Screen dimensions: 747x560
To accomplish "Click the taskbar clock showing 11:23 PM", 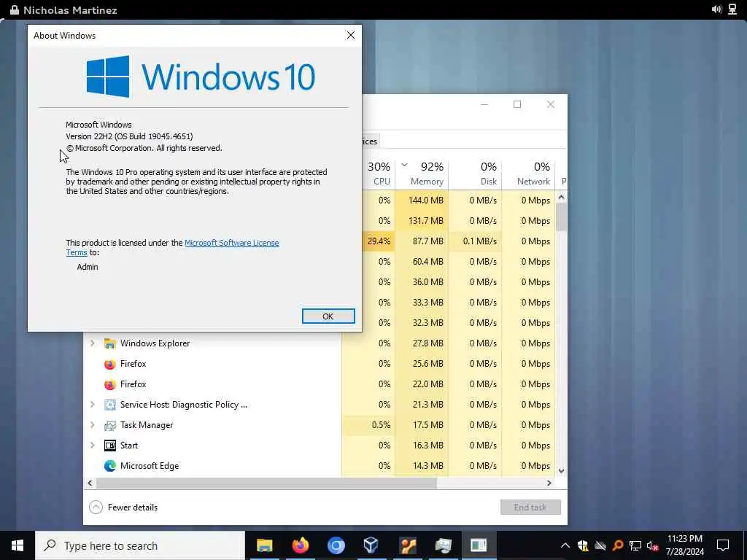I will point(685,545).
